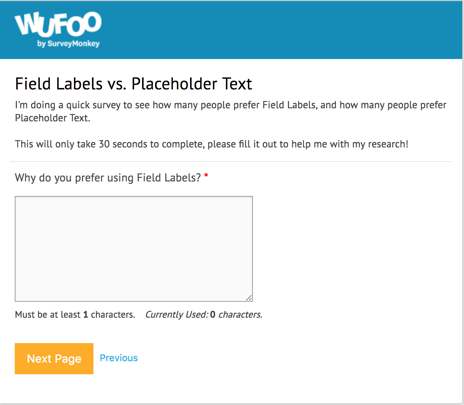Click the Next Page button
The width and height of the screenshot is (464, 405).
(54, 358)
